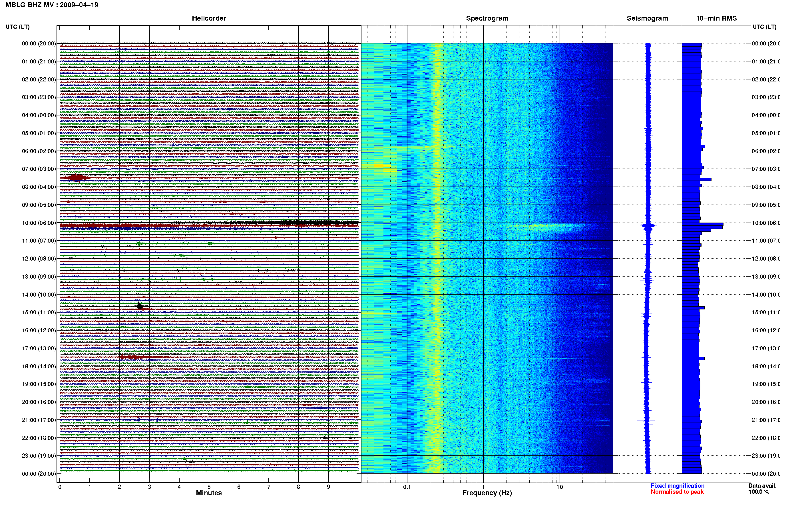Select the left '16:00 (12:00)' time label
Image resolution: width=812 pixels, height=508 pixels.
click(x=39, y=330)
